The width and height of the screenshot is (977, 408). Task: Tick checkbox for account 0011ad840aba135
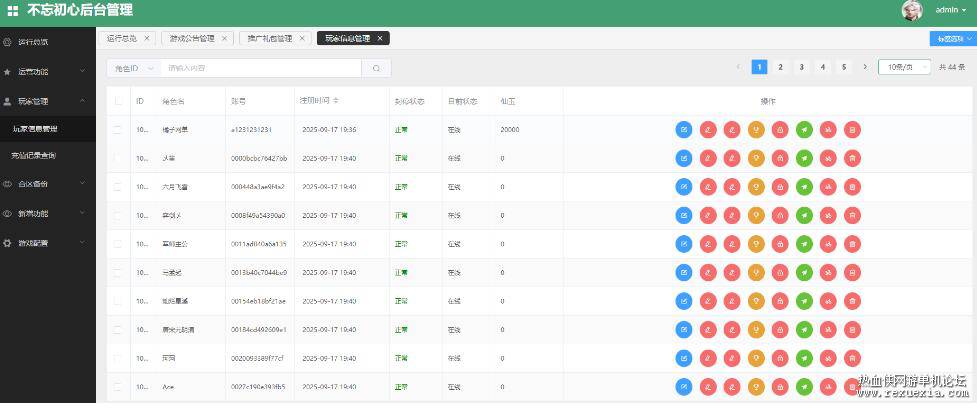118,244
